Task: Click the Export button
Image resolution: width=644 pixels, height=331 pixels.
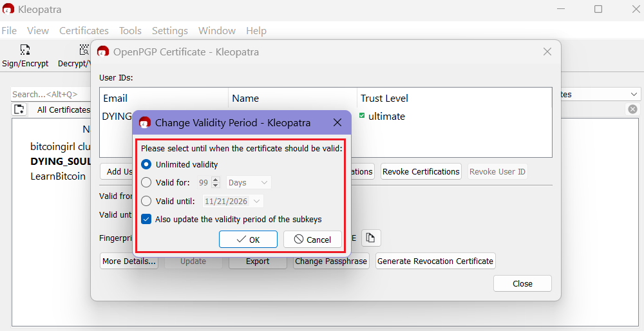Action: coord(258,261)
